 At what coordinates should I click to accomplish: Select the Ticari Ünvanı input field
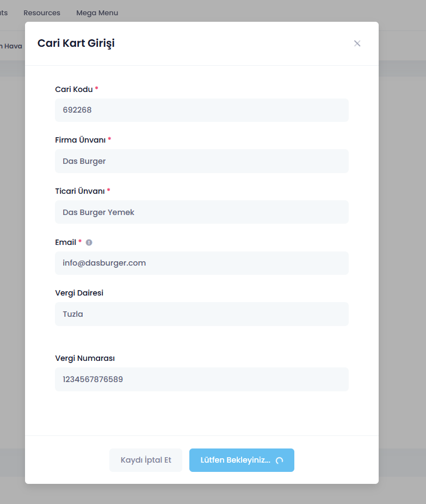pyautogui.click(x=201, y=212)
